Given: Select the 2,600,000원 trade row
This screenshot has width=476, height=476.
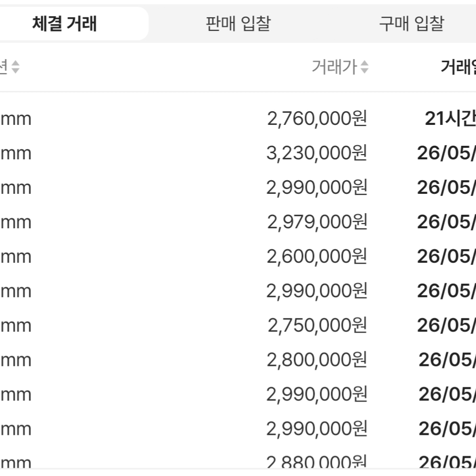Looking at the screenshot, I should tap(238, 257).
